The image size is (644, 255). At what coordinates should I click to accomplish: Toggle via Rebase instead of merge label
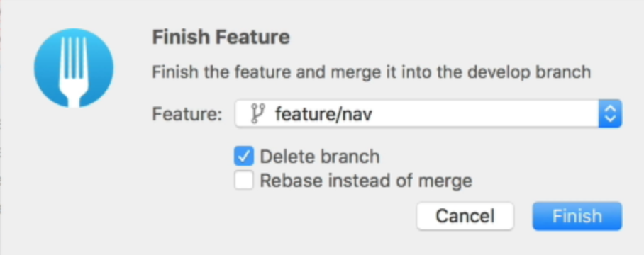[x=366, y=181]
